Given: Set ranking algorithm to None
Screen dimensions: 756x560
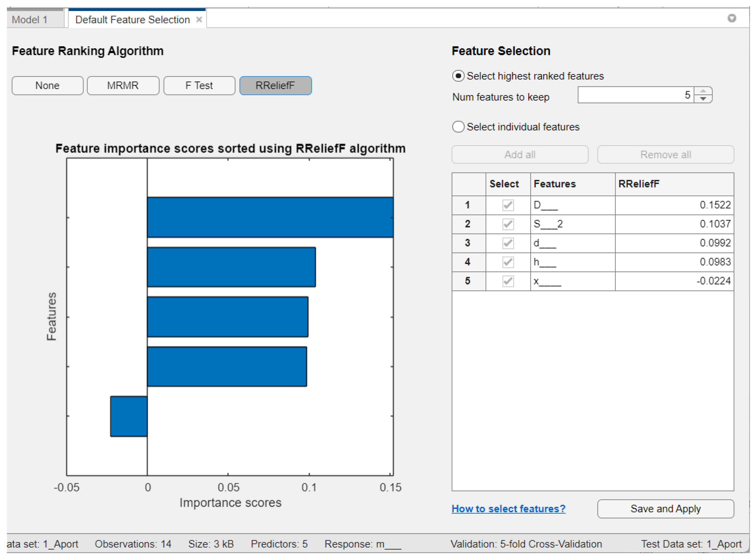Looking at the screenshot, I should point(47,85).
